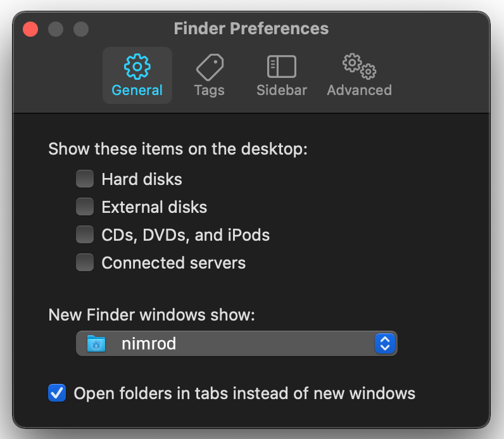Click the gray zoom window button

pos(81,29)
